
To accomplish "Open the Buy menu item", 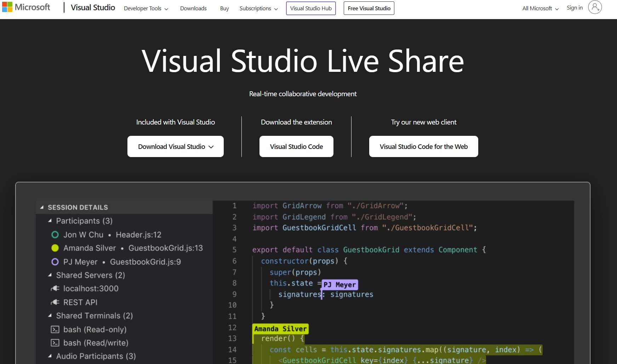I will click(224, 8).
